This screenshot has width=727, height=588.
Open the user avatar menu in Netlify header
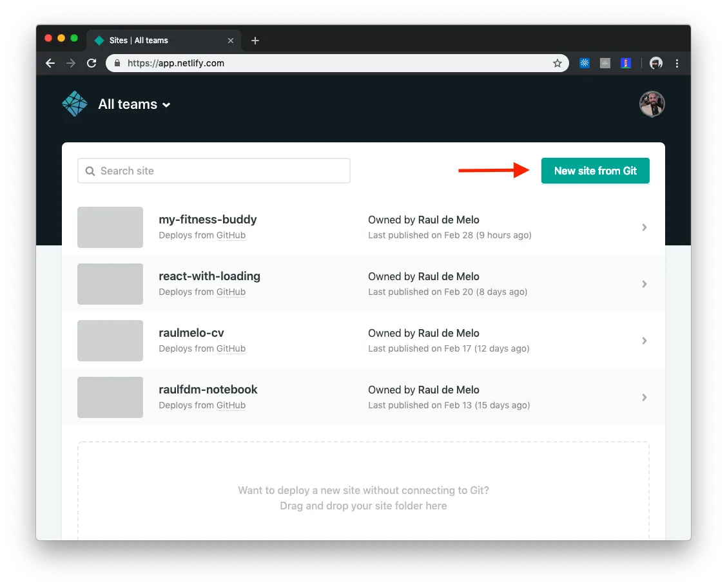coord(652,104)
